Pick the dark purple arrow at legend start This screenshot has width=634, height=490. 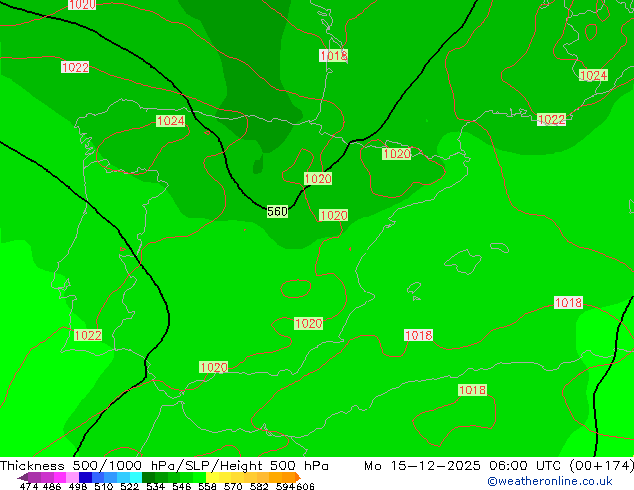23,477
